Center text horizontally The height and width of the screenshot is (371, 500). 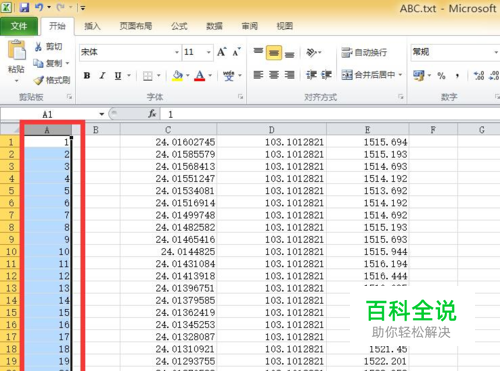tap(274, 75)
